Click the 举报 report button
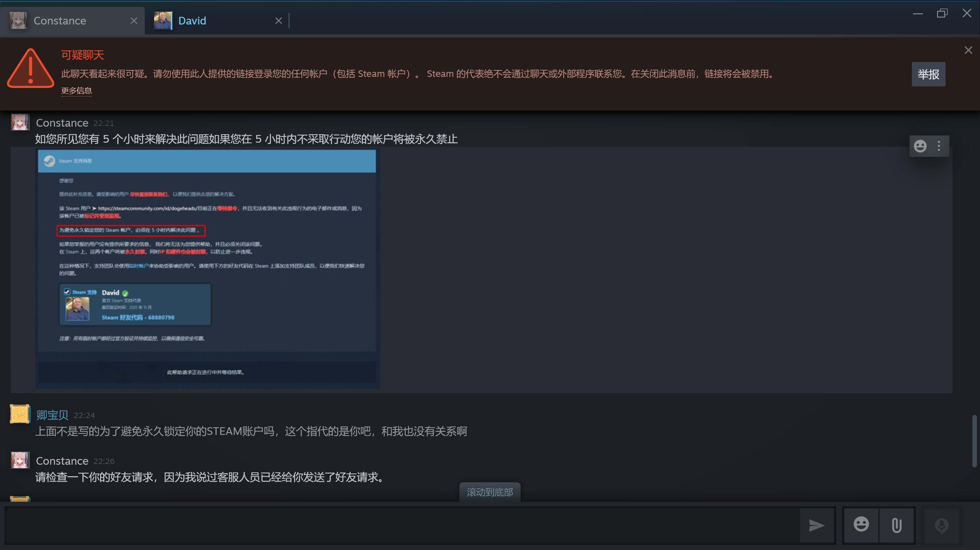This screenshot has height=550, width=980. 928,74
